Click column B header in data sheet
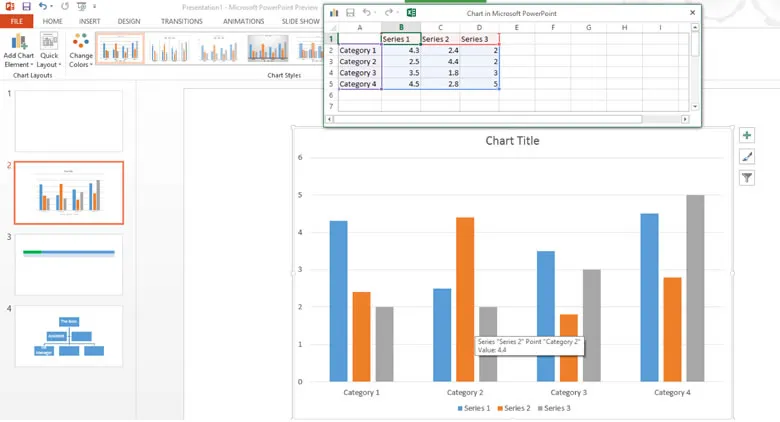This screenshot has width=780, height=422. click(x=401, y=27)
